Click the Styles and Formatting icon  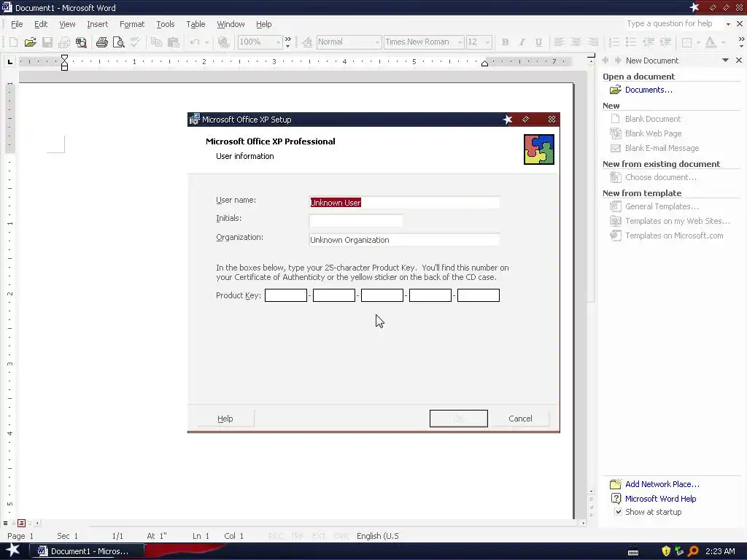point(307,42)
